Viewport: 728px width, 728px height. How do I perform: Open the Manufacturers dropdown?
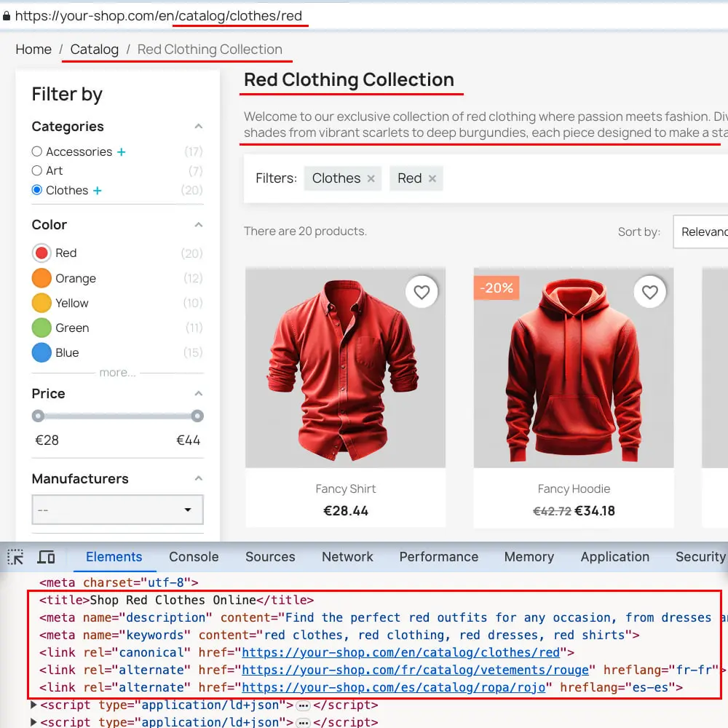point(117,510)
